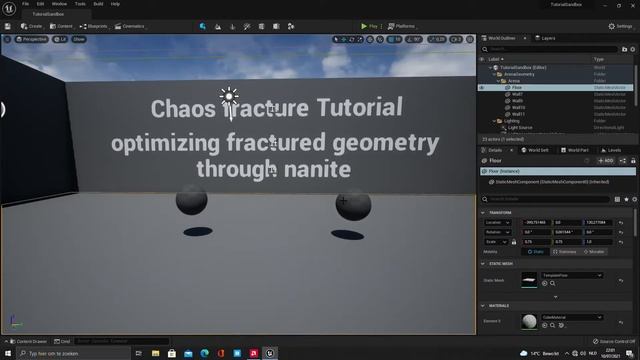Open the Help menu

pos(115,4)
